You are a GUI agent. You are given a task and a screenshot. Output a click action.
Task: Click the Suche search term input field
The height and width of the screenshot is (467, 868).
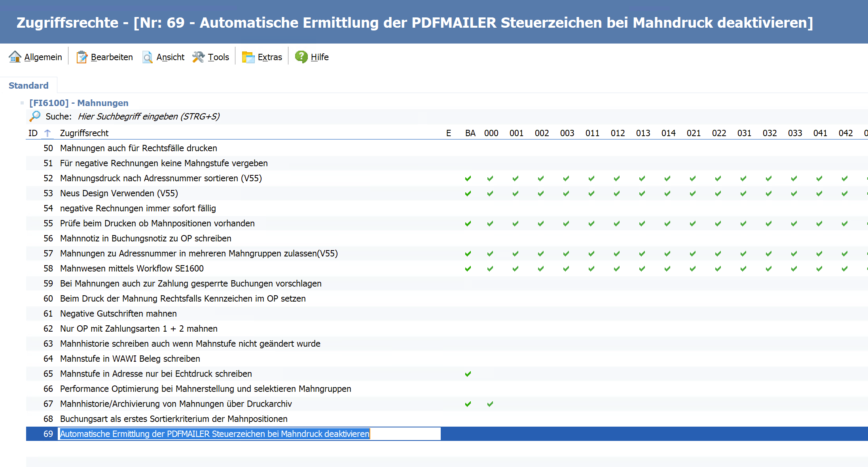click(x=149, y=116)
